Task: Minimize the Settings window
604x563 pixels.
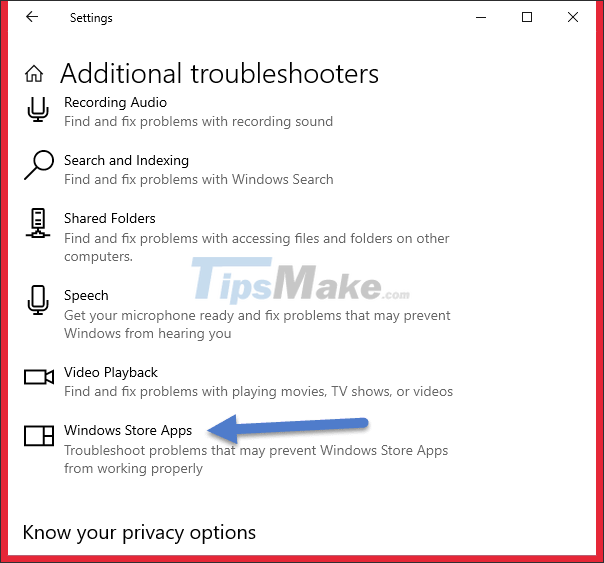Action: [x=481, y=17]
